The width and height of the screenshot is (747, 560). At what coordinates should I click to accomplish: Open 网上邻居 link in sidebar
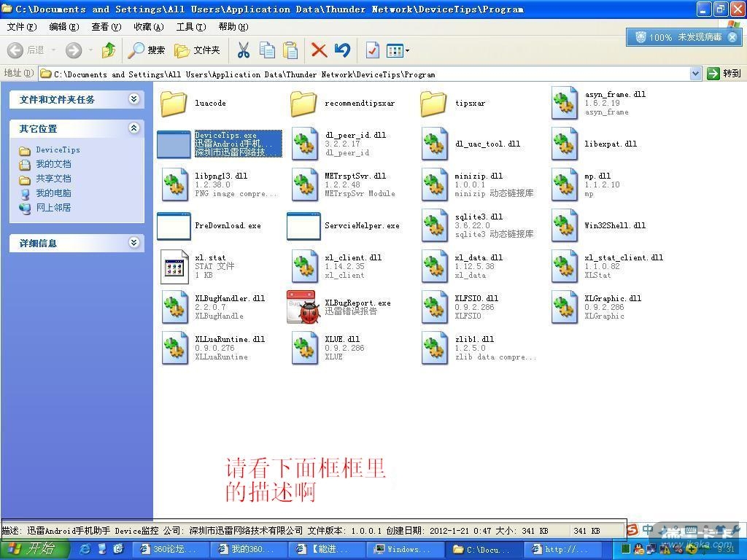click(x=53, y=208)
